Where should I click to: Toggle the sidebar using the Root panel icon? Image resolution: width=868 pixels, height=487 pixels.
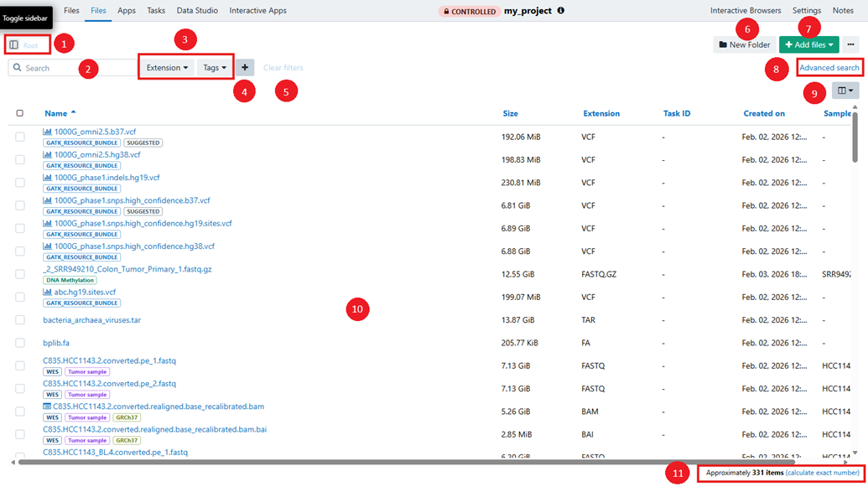tap(13, 43)
